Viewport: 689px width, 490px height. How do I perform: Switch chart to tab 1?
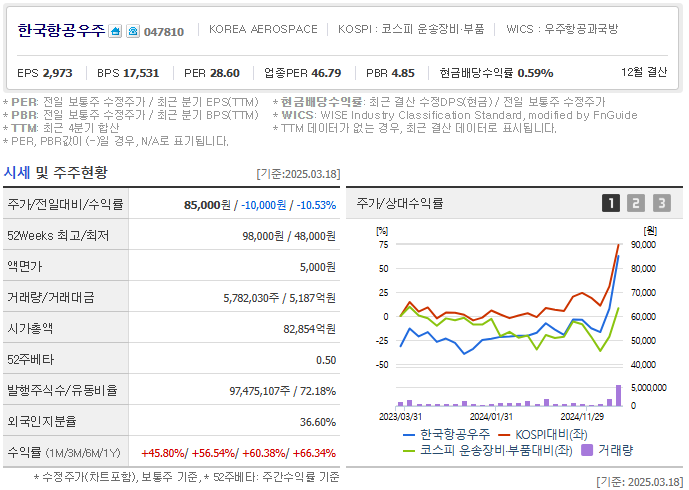click(610, 203)
